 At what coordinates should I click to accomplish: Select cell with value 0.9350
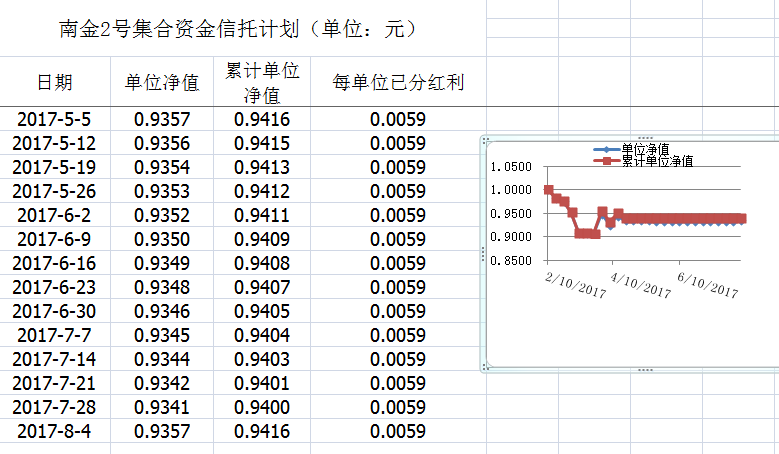tap(161, 240)
